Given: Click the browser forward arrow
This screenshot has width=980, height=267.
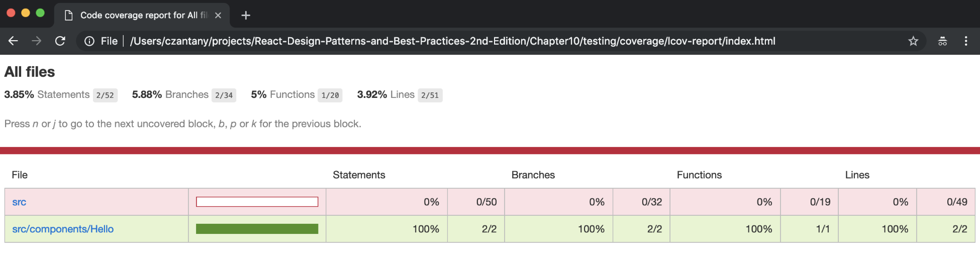Looking at the screenshot, I should click(x=37, y=41).
